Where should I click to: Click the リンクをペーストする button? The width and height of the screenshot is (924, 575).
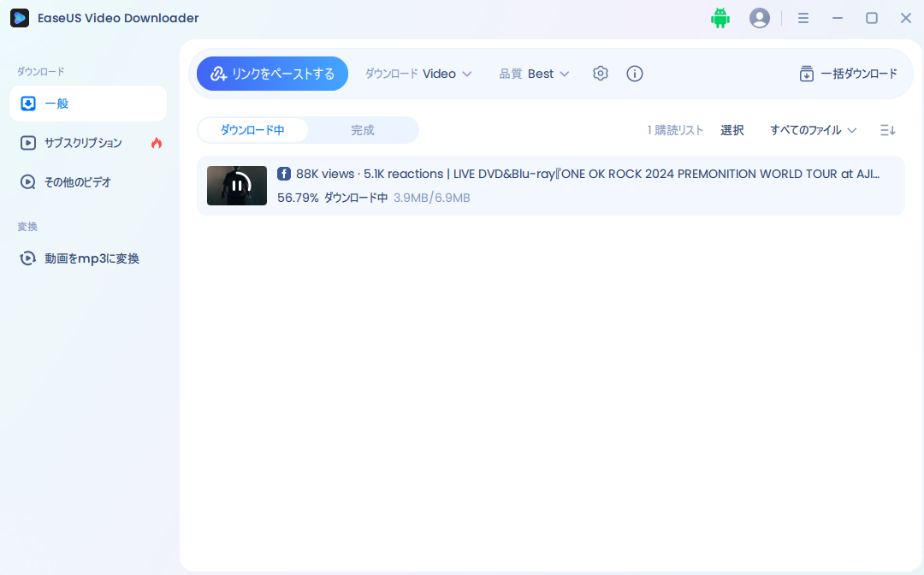click(272, 74)
